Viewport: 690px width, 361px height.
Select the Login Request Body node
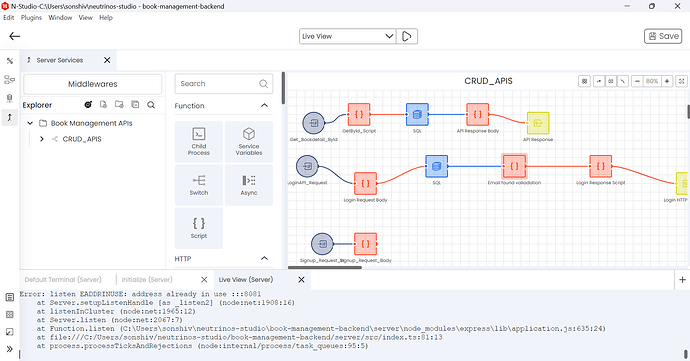(x=365, y=184)
